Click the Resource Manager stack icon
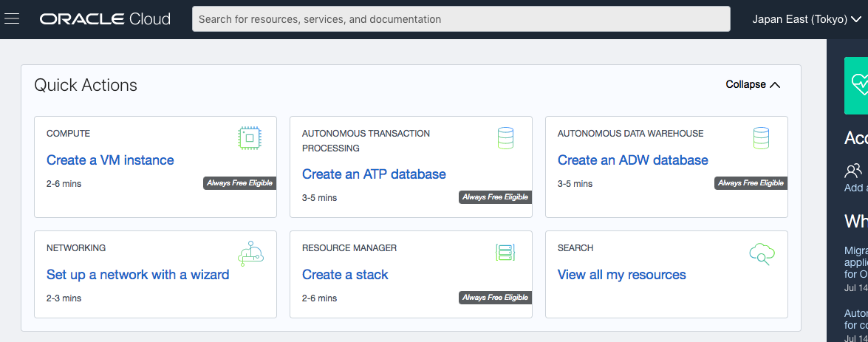This screenshot has height=342, width=868. click(x=505, y=253)
